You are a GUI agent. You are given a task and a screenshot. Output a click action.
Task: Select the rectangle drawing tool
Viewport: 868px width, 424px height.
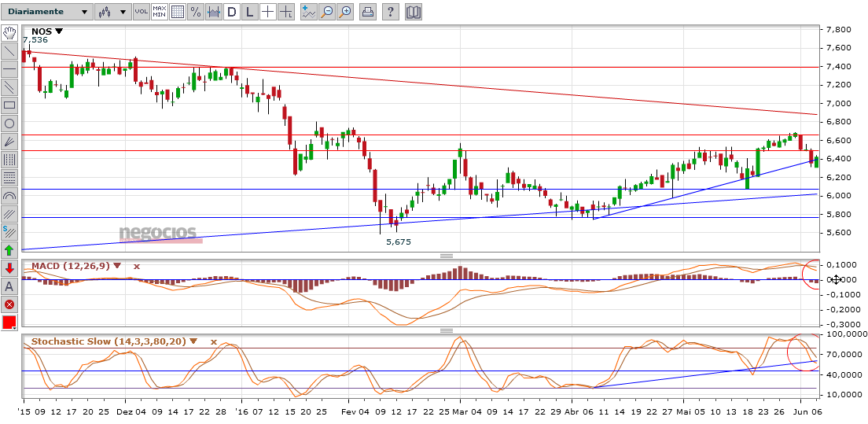point(9,105)
